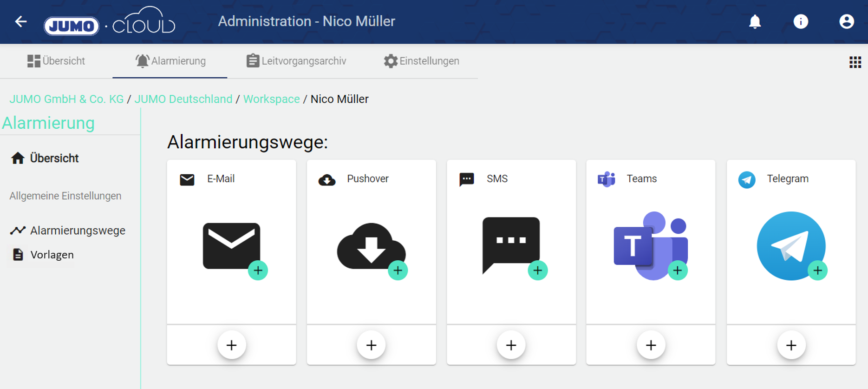Screen dimensions: 868x389
Task: Open the Workspace breadcrumb link
Action: (x=271, y=99)
